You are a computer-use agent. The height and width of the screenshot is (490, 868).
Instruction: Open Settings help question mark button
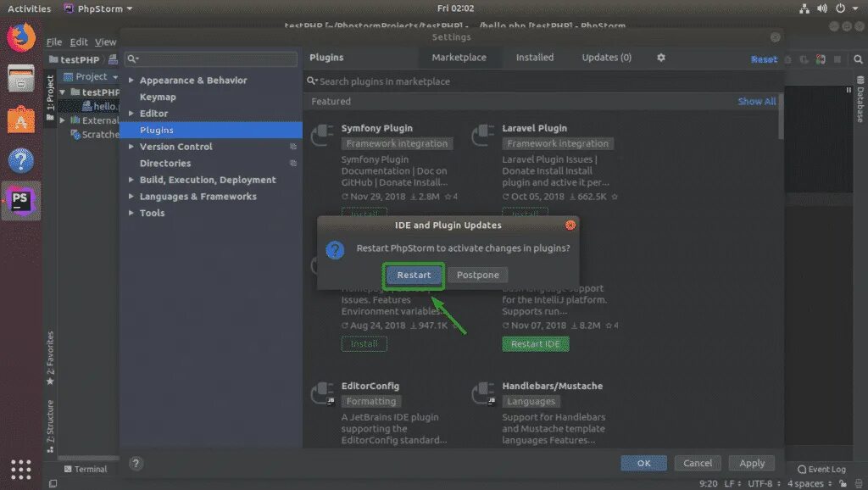pos(136,464)
